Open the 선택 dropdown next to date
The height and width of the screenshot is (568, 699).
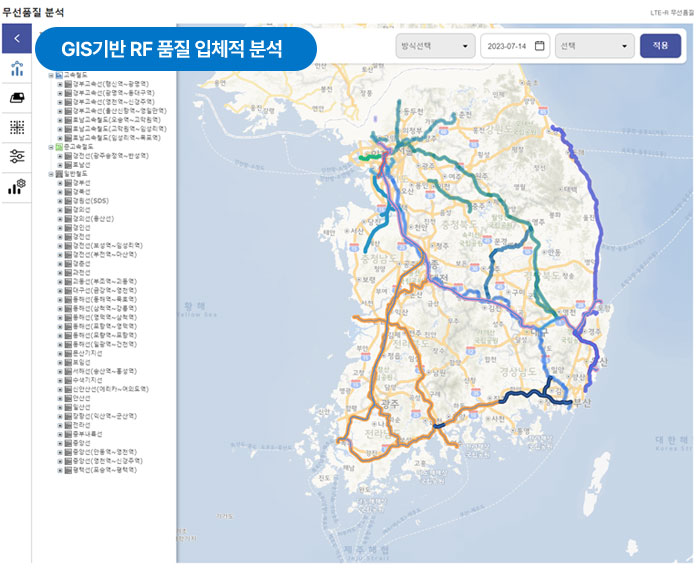[595, 46]
